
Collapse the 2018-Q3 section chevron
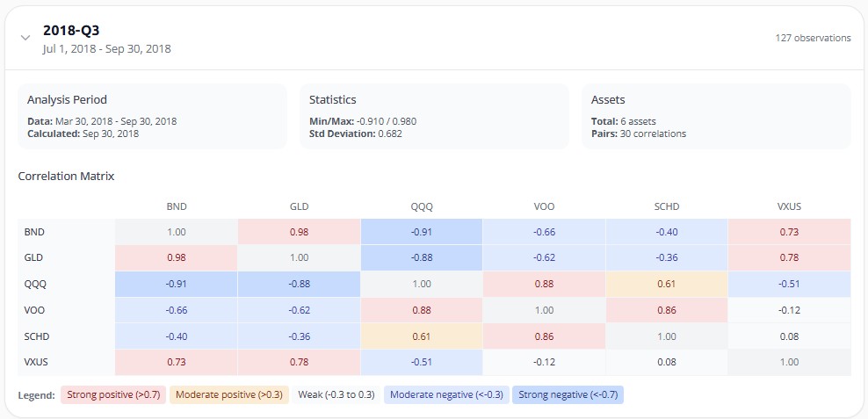(25, 38)
